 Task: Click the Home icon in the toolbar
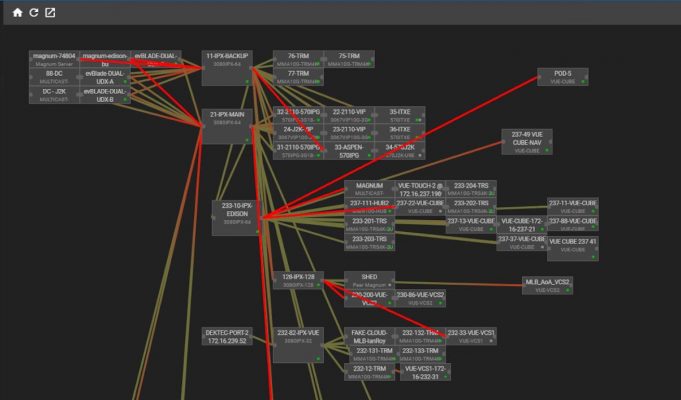pos(17,13)
